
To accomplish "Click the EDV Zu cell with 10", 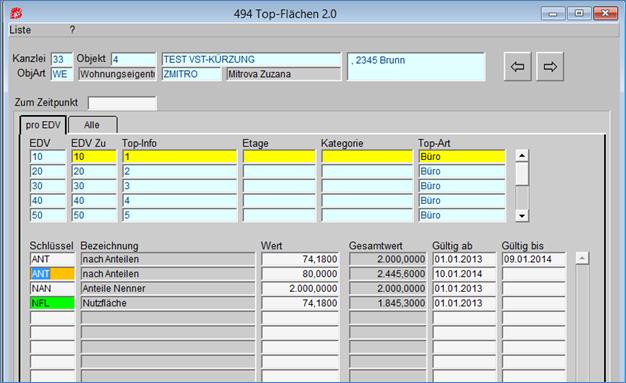I will (x=94, y=157).
